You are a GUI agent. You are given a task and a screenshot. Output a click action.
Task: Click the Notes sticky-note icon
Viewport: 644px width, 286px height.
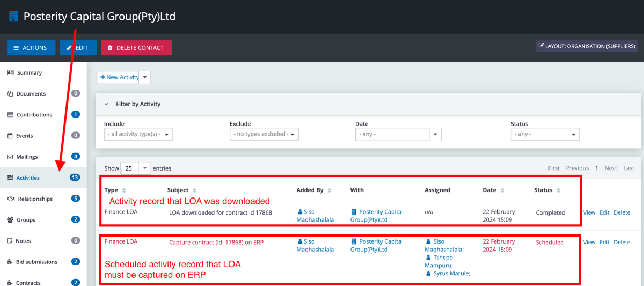10,241
